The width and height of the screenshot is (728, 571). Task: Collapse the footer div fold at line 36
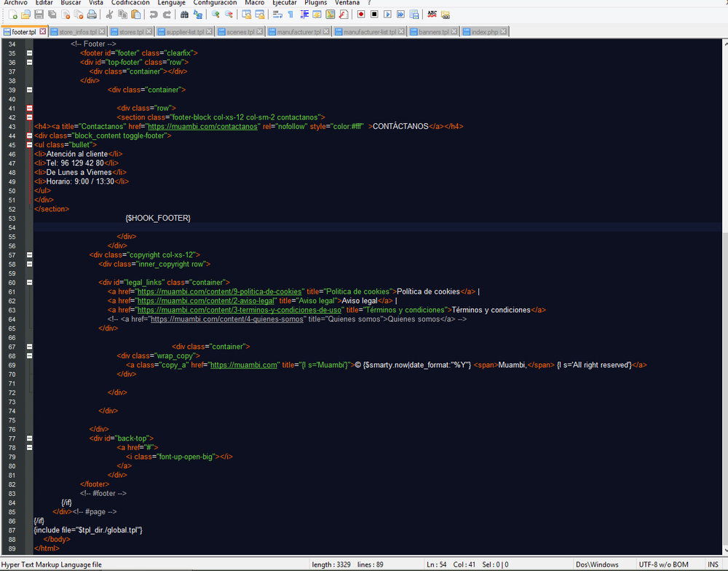[29, 63]
